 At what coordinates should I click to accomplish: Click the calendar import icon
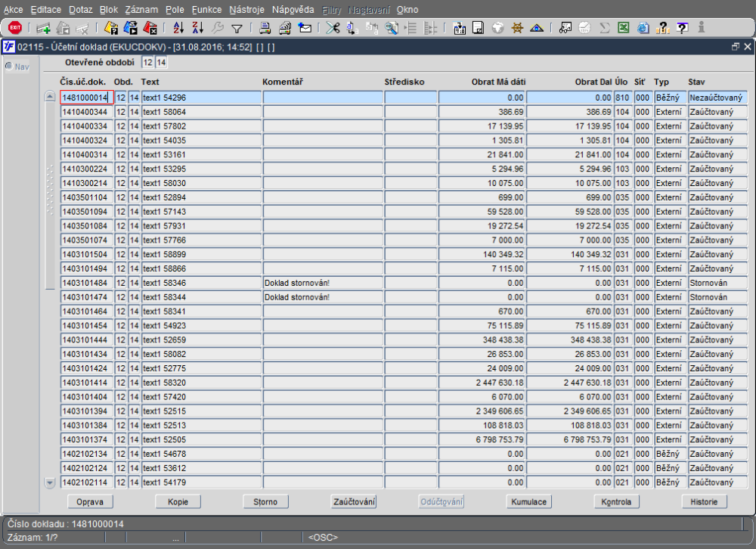coord(460,29)
